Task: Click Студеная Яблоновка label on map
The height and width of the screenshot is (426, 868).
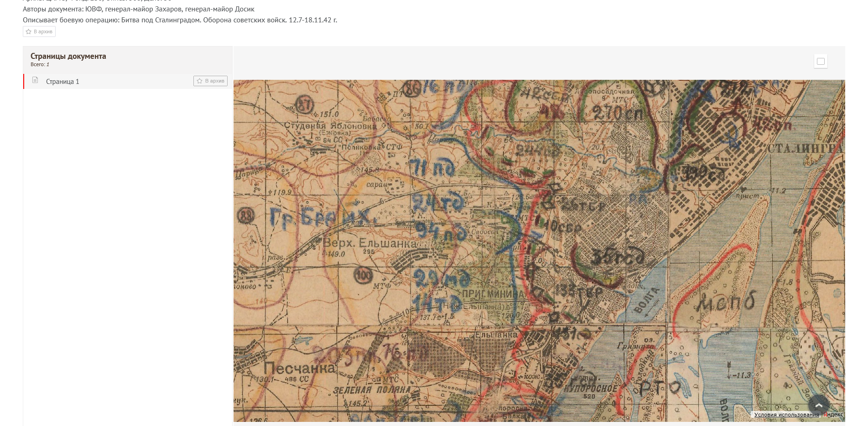Action: (330, 125)
